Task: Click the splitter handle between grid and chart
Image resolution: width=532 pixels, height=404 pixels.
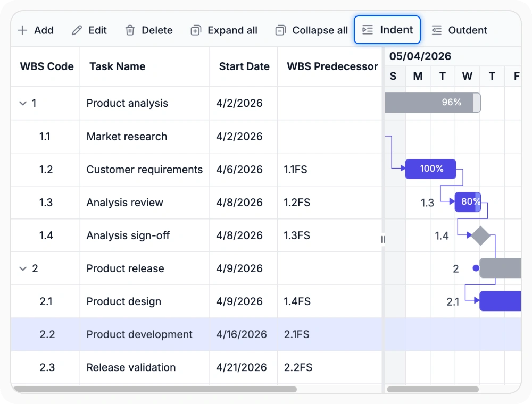Action: pyautogui.click(x=383, y=239)
